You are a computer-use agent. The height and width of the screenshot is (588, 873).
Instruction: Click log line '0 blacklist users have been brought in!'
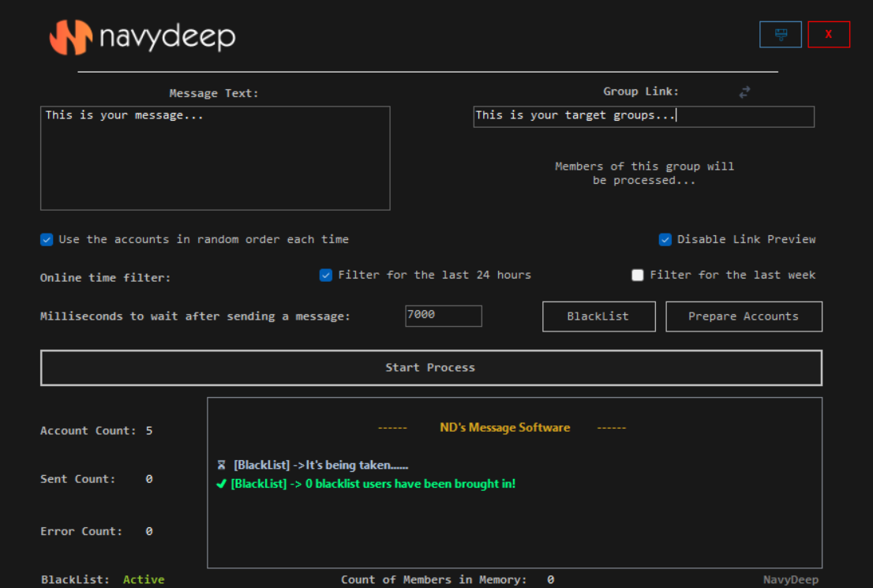(x=373, y=484)
